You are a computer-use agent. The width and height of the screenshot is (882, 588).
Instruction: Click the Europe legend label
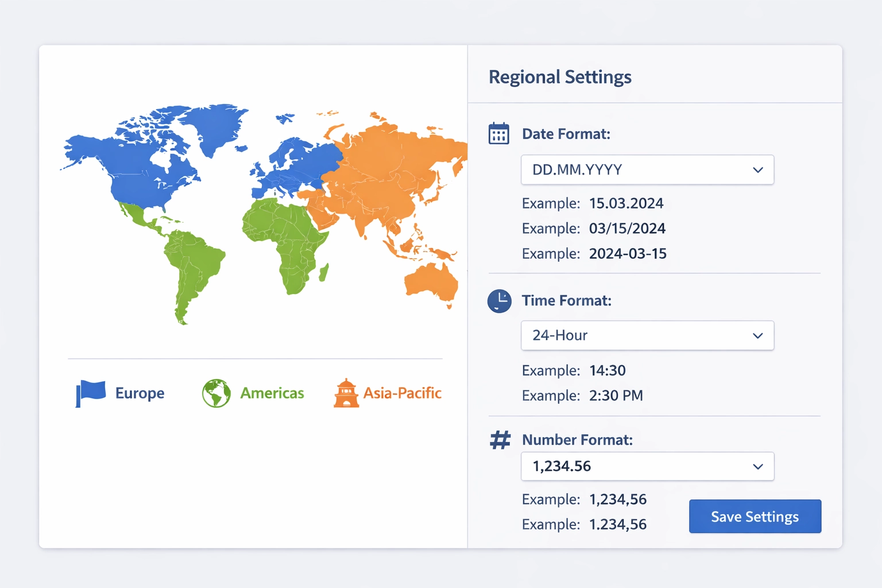coord(140,393)
